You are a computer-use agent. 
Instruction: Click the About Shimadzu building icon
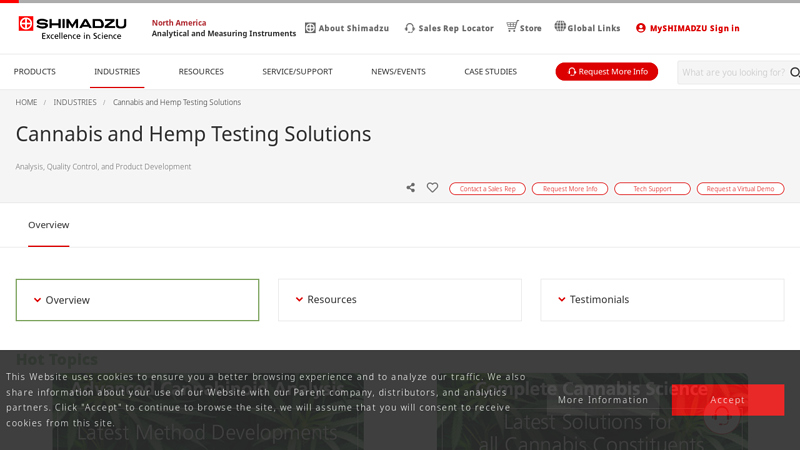click(310, 28)
